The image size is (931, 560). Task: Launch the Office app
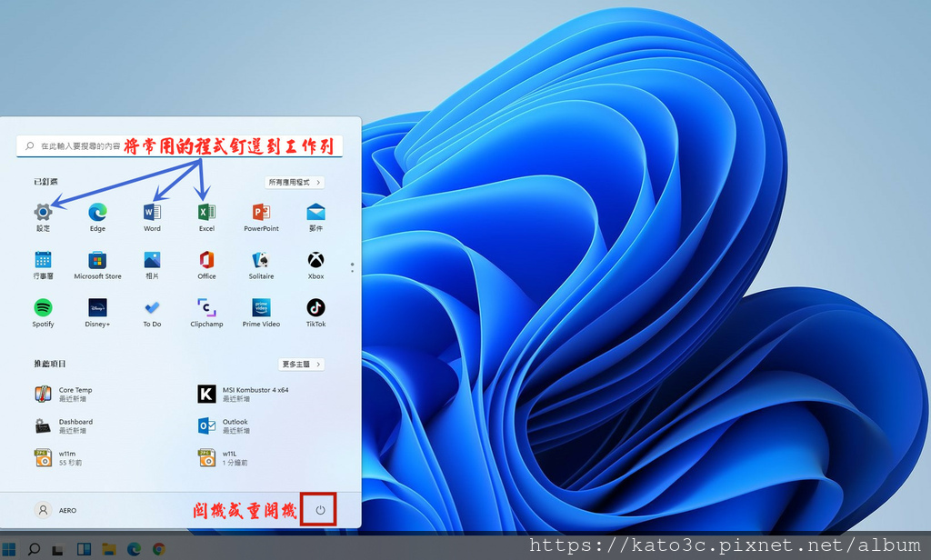click(x=206, y=265)
